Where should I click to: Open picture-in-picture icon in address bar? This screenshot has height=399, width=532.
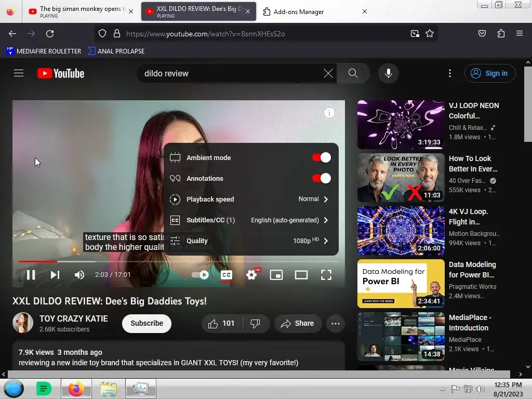[415, 34]
